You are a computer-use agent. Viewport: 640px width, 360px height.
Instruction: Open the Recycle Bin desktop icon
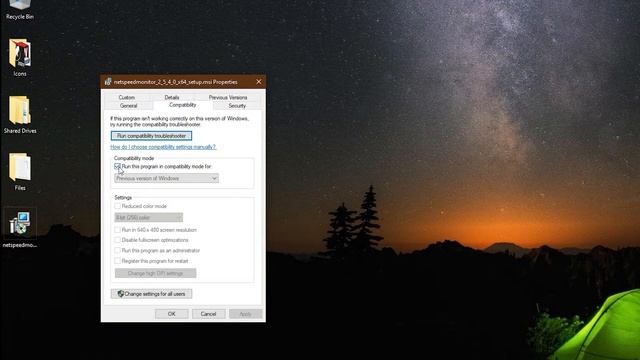20,10
